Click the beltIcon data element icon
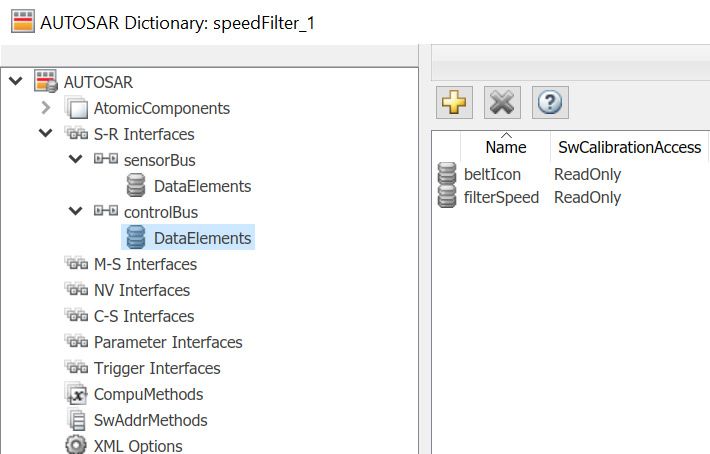710x454 pixels. [447, 174]
